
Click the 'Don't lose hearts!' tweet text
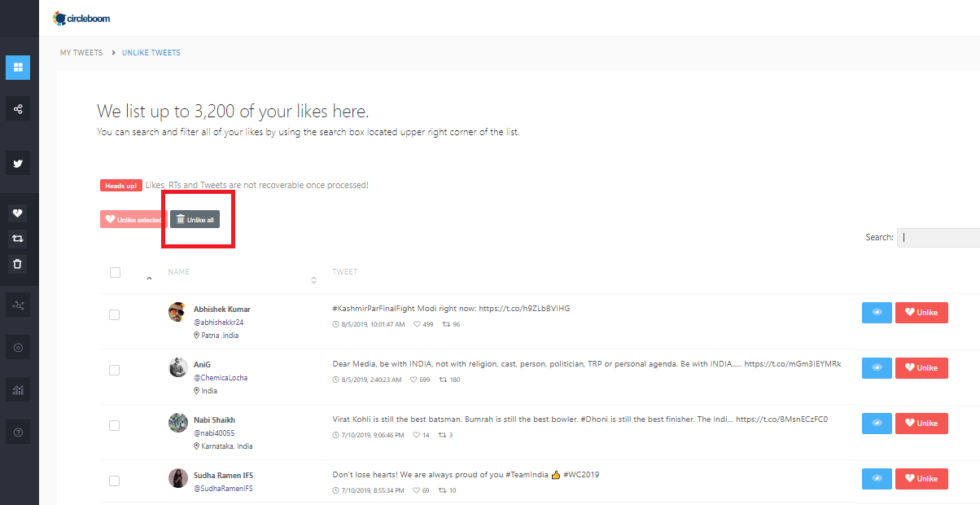[x=466, y=475]
